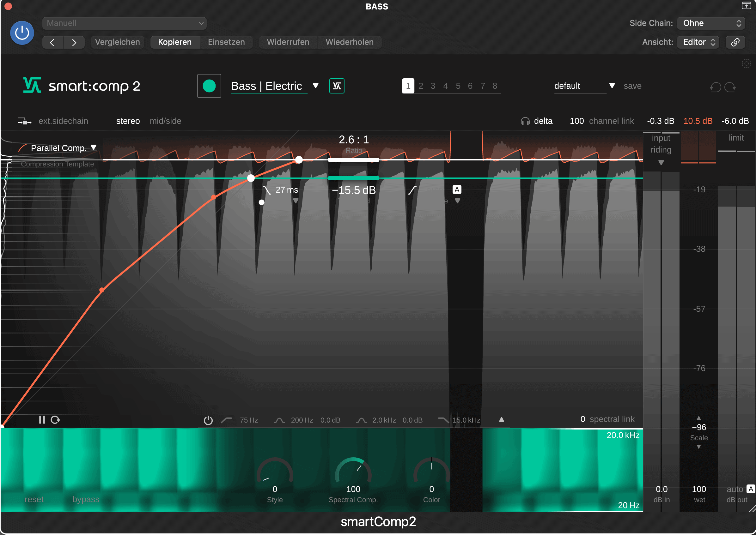The image size is (756, 535).
Task: Toggle the auto release A badge
Action: [x=457, y=189]
